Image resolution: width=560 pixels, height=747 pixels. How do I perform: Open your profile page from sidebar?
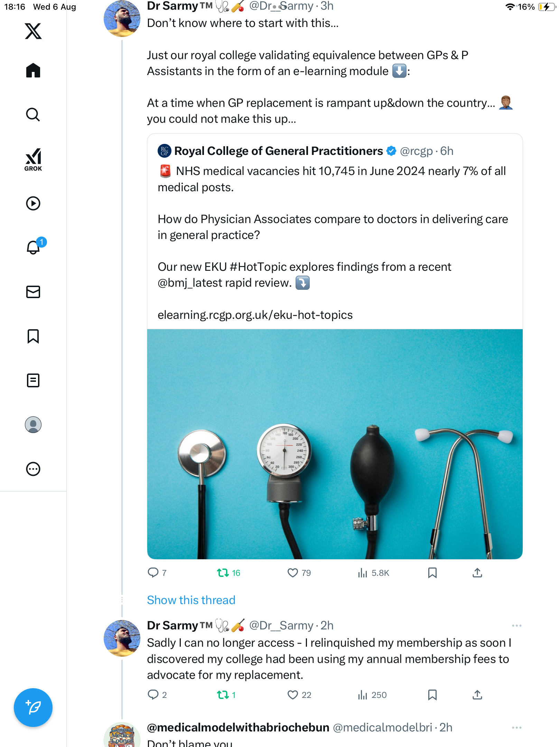(x=33, y=425)
